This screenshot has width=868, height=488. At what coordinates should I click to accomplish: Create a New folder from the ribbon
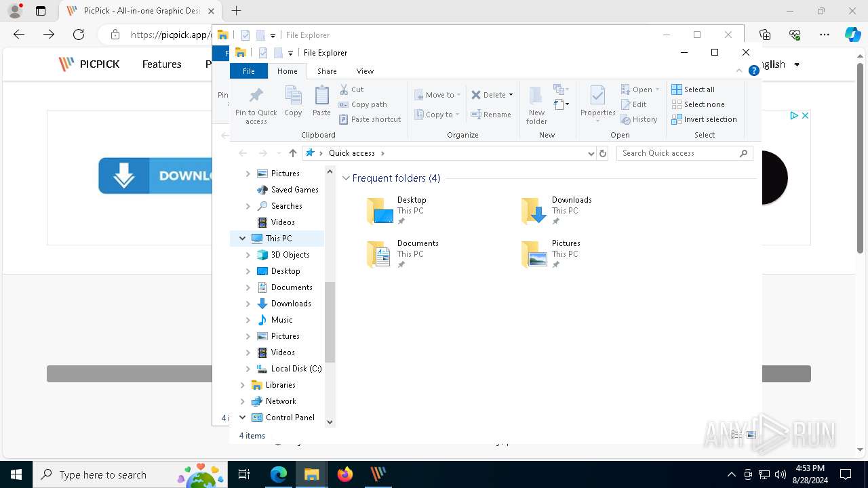(x=536, y=106)
